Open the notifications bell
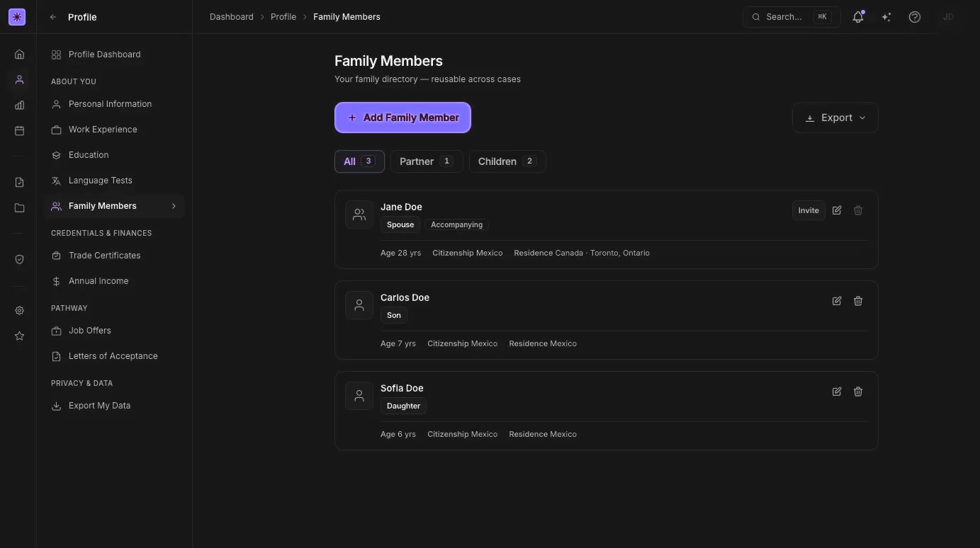This screenshot has width=980, height=548. (x=858, y=17)
